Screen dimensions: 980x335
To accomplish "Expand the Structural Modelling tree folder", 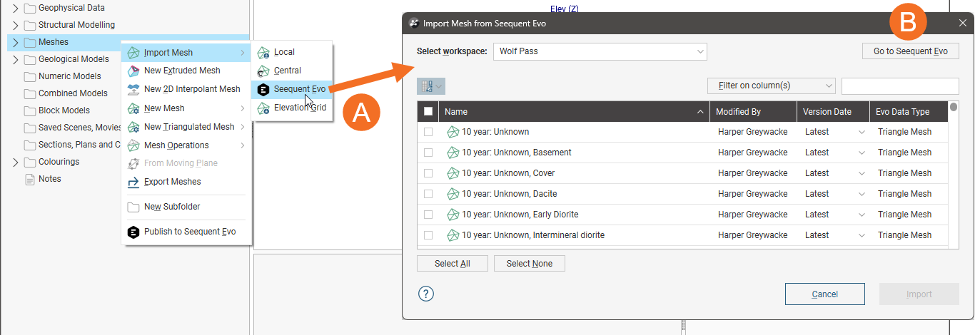I will coord(16,25).
